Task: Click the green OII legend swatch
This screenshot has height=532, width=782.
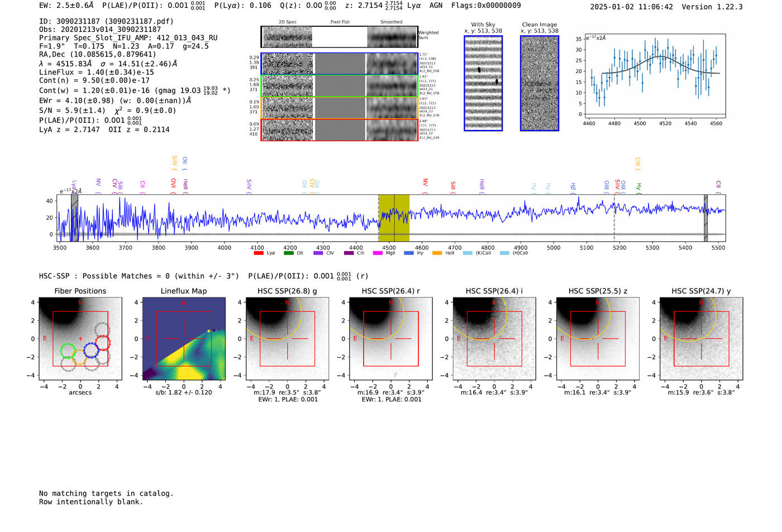Action: pyautogui.click(x=288, y=253)
